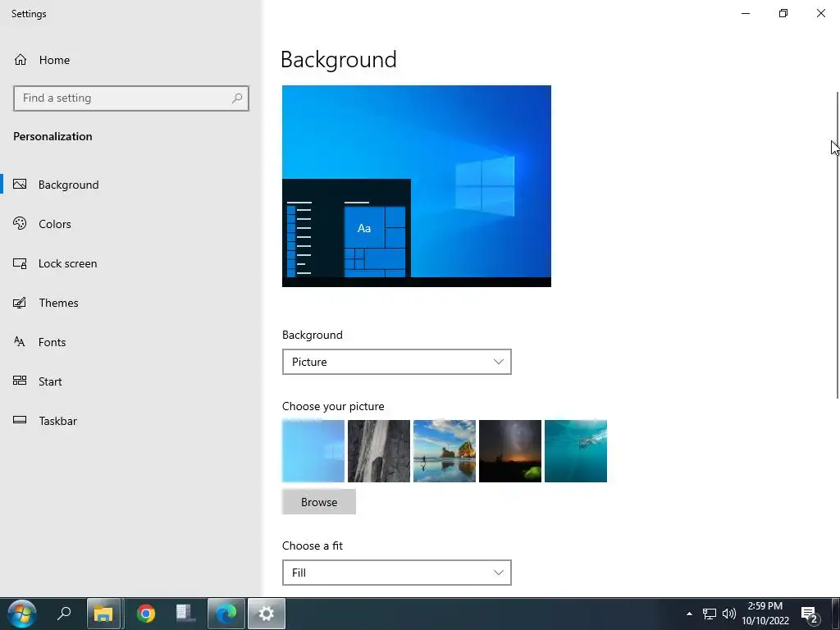Viewport: 840px width, 630px height.
Task: Open the Windows Start orb
Action: tap(22, 614)
